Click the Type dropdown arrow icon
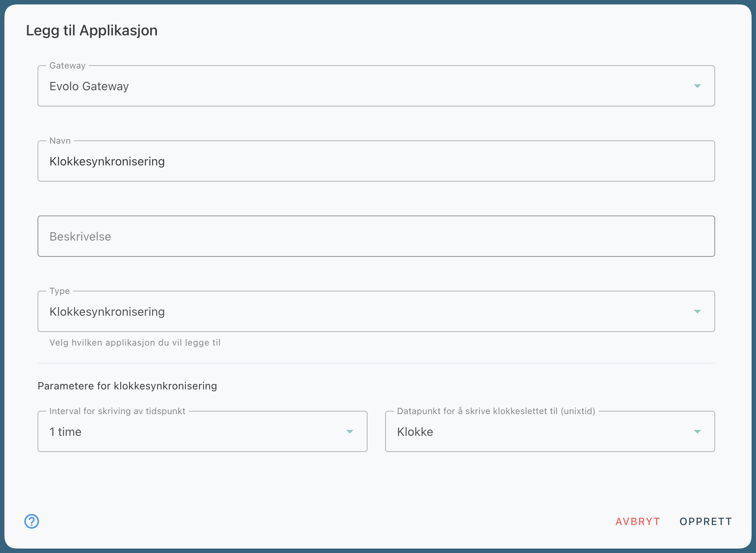This screenshot has width=756, height=553. [697, 312]
